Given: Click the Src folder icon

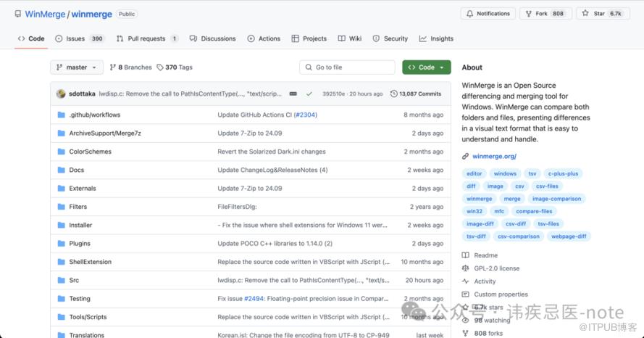Looking at the screenshot, I should coord(62,280).
